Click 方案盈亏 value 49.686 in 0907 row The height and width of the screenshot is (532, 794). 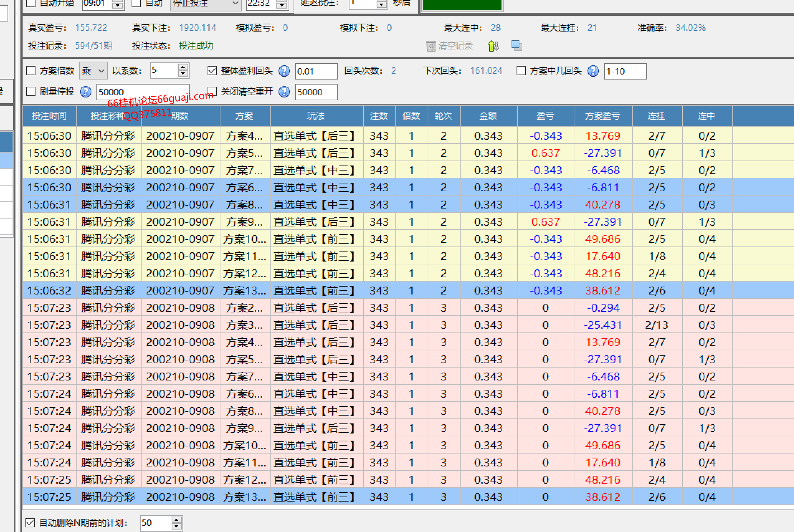coord(603,239)
